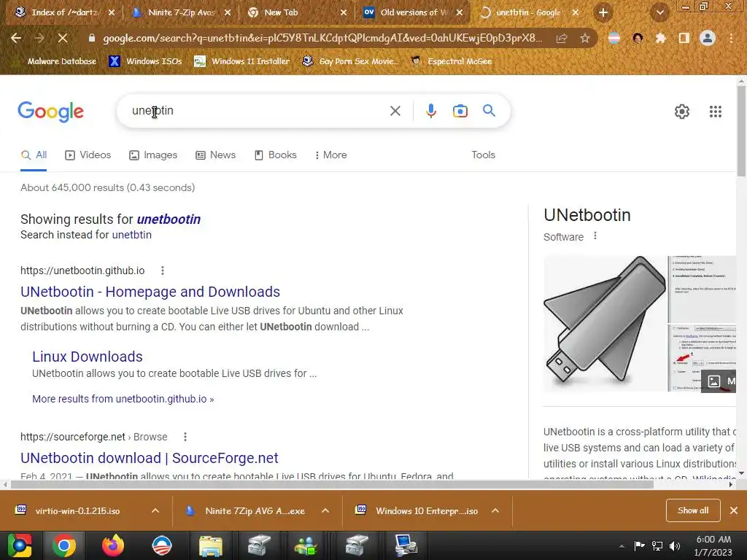Switch to the Ninite 7-Zip tab
The image size is (747, 560).
pyautogui.click(x=182, y=12)
